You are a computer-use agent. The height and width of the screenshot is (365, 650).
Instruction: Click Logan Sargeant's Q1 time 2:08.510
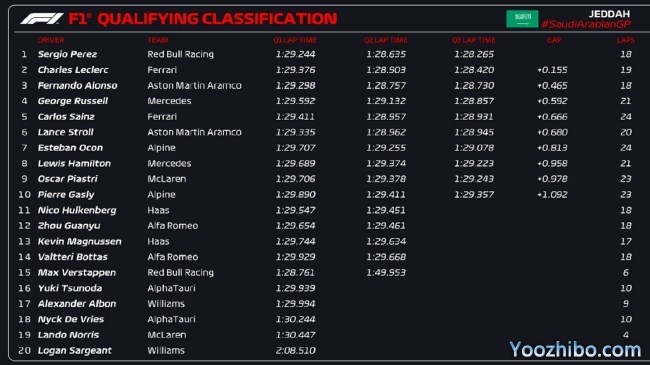coord(296,350)
